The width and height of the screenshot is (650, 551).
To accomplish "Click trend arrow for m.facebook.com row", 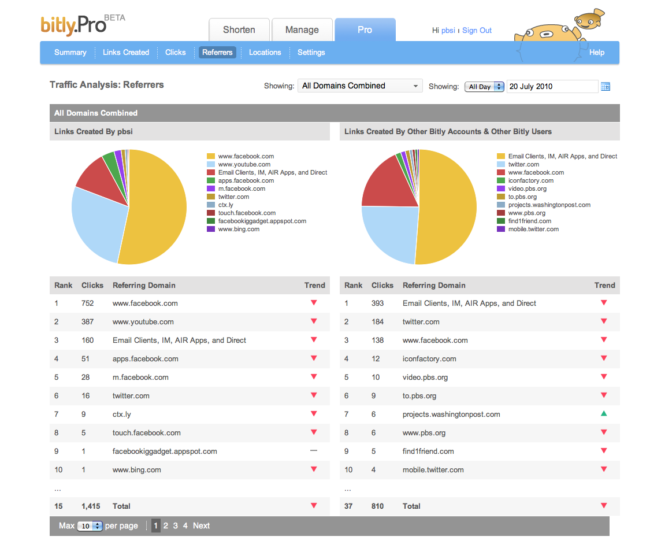I will point(314,377).
